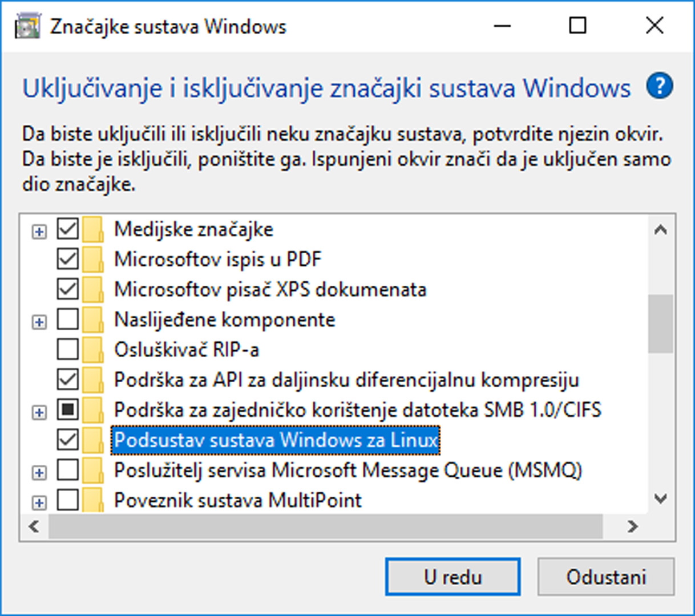Expand the Medijske značajke tree node
This screenshot has width=695, height=616.
pyautogui.click(x=39, y=232)
